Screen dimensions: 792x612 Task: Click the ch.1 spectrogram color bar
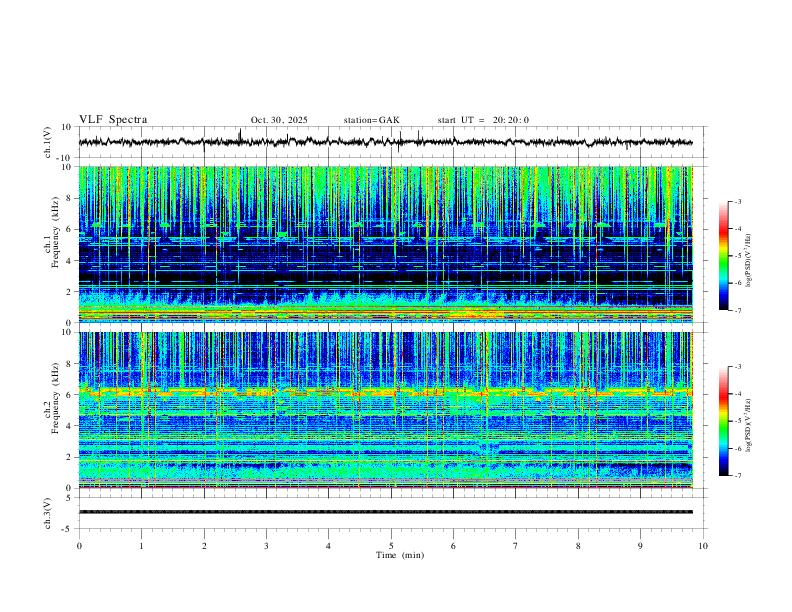tap(724, 256)
